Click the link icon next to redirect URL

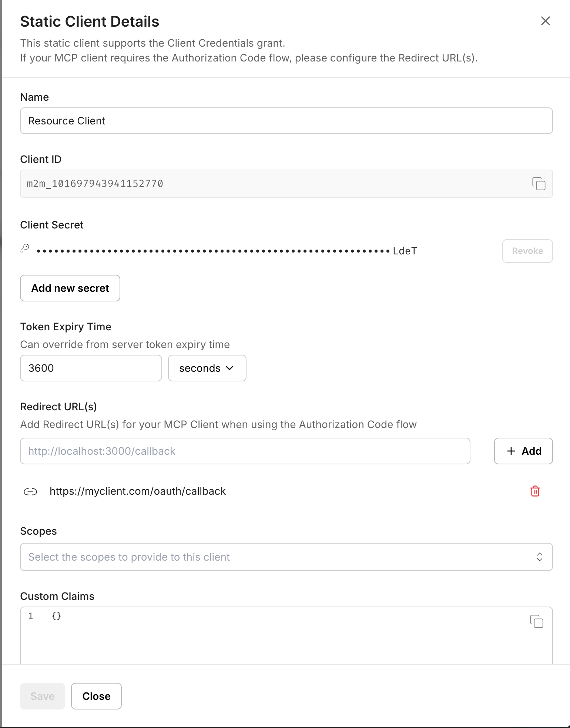click(30, 491)
